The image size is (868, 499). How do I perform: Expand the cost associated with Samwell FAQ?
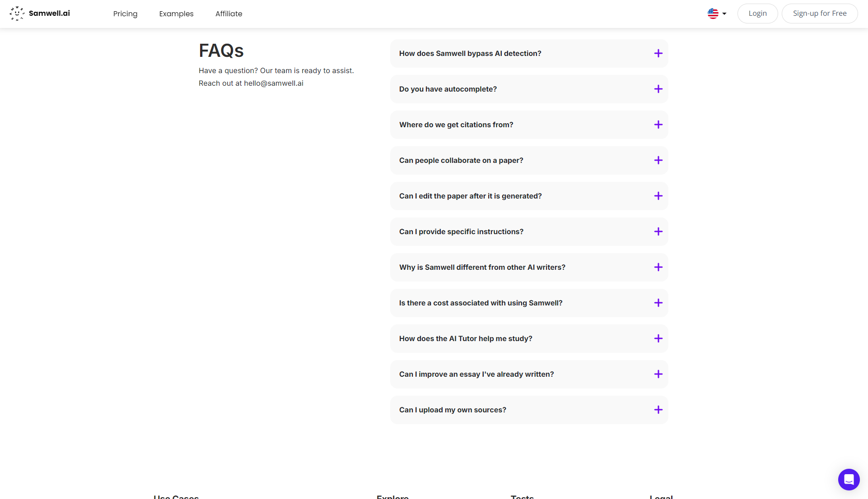coord(481,303)
